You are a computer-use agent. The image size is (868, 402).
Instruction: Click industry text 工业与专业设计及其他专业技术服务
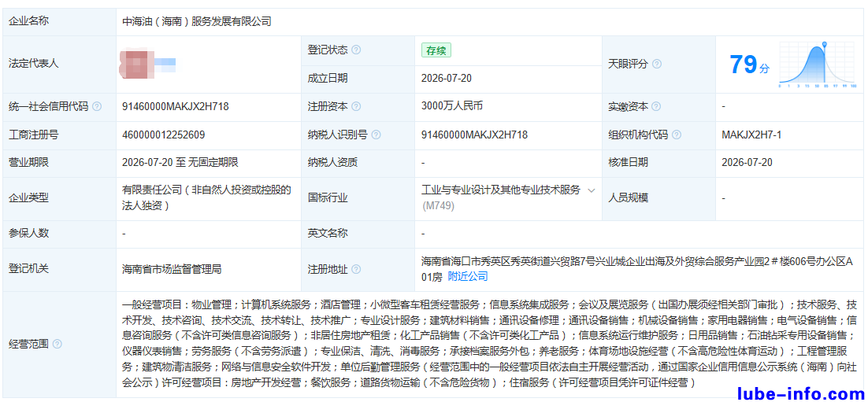501,190
